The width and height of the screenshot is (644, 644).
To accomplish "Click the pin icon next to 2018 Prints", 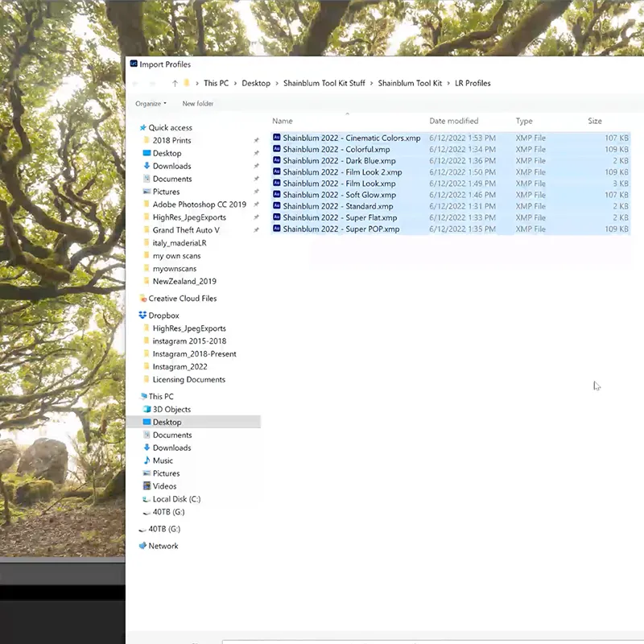I will [256, 140].
